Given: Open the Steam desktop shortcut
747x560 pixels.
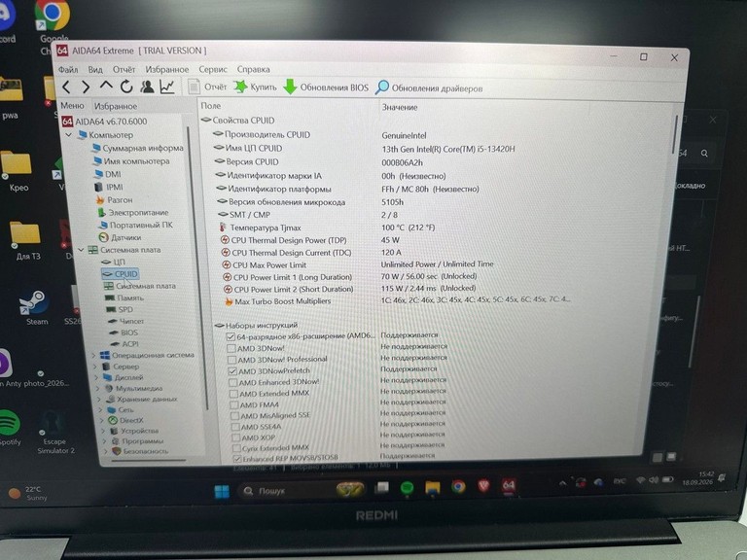Looking at the screenshot, I should pyautogui.click(x=33, y=308).
